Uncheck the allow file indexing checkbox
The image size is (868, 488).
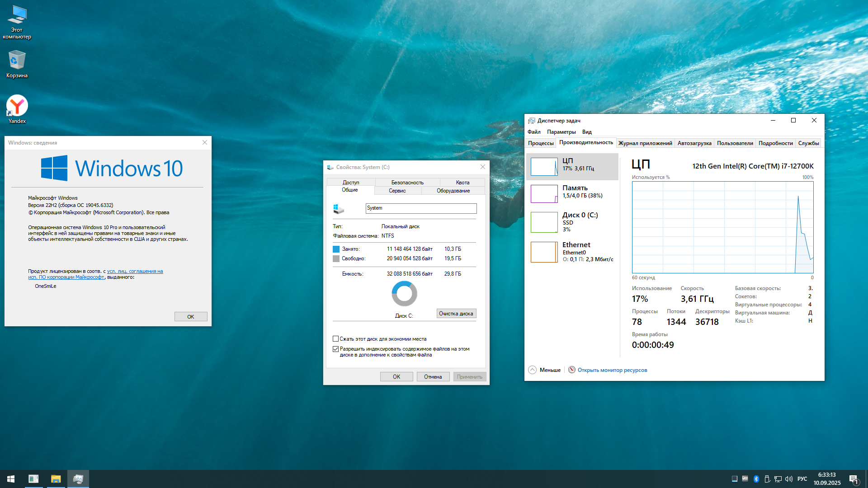[336, 349]
